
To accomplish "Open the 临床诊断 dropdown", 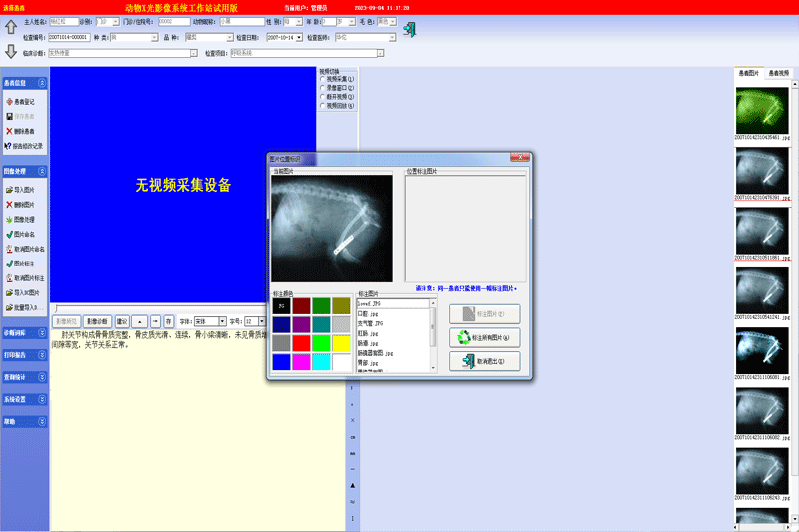I will click(x=194, y=53).
